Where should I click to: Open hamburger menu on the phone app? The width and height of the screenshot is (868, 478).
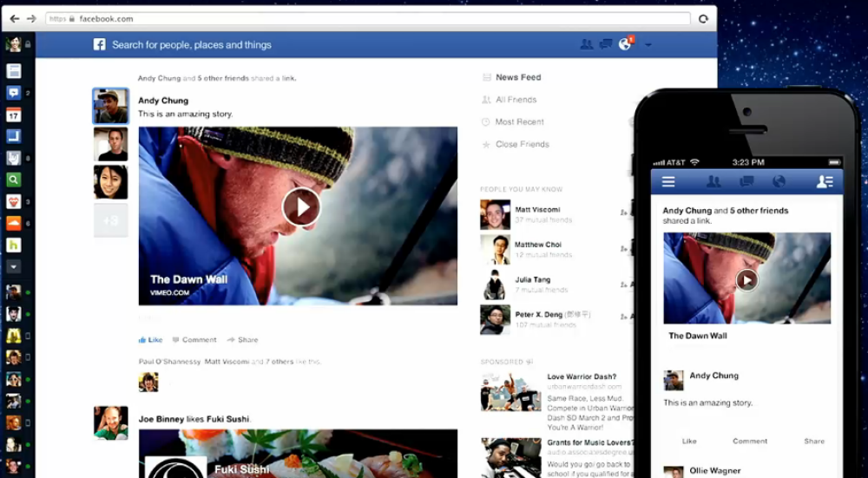[x=668, y=181]
